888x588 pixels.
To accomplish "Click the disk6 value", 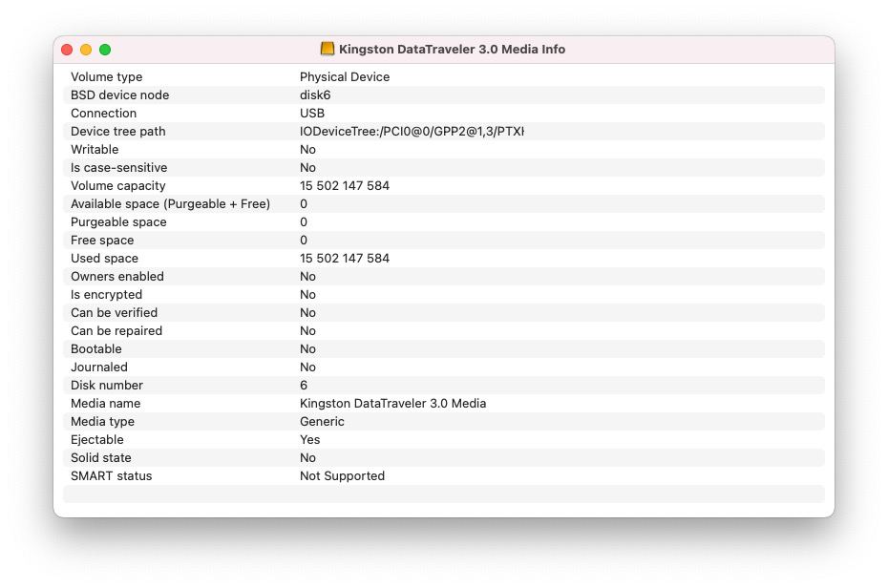I will 315,95.
